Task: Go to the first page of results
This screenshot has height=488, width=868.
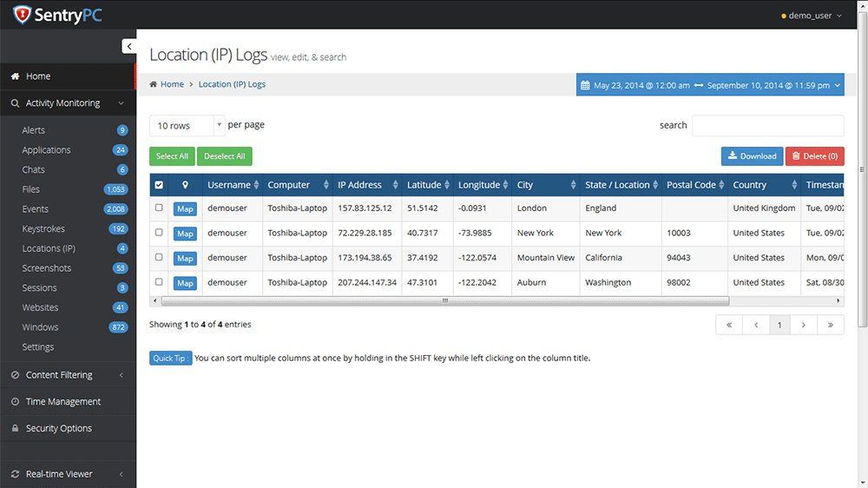Action: tap(729, 325)
